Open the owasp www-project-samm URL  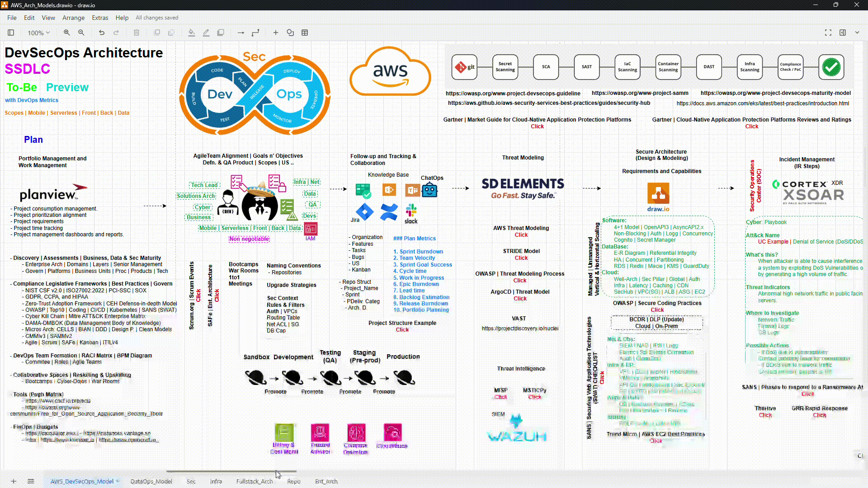click(x=640, y=93)
